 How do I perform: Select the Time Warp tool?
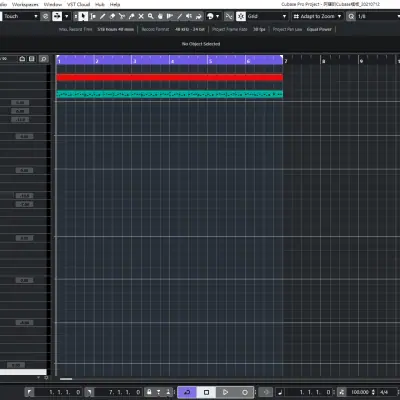(x=170, y=16)
